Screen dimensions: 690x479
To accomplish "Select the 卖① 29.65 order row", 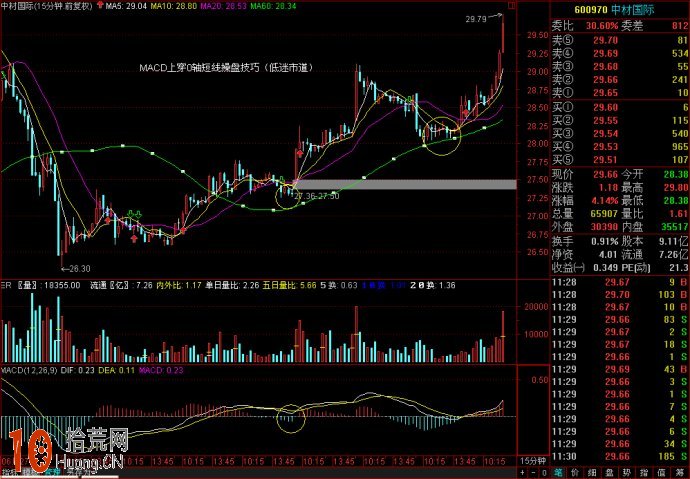I will pyautogui.click(x=620, y=93).
